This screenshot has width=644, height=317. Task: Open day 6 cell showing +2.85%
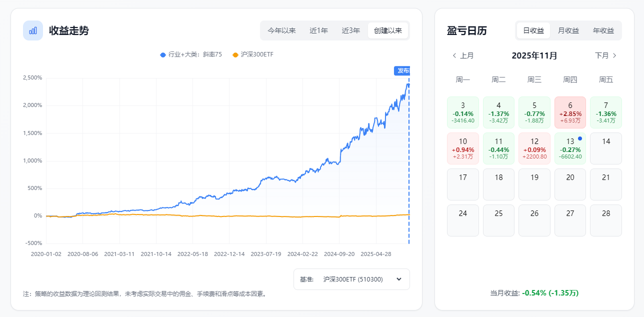[570, 112]
